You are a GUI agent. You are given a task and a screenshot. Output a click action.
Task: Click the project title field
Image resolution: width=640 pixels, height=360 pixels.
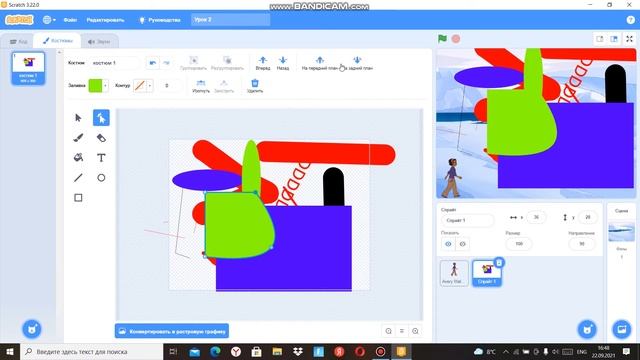(230, 20)
